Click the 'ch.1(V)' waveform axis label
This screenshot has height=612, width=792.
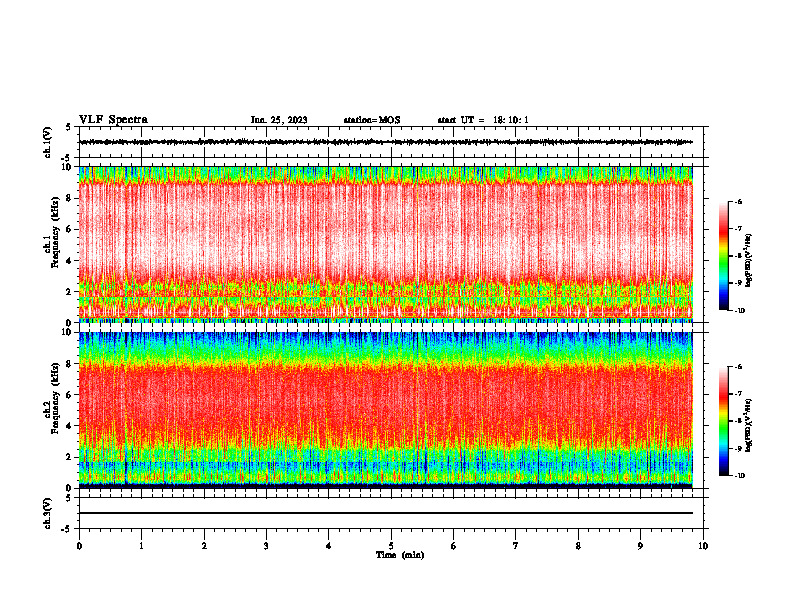coord(47,142)
